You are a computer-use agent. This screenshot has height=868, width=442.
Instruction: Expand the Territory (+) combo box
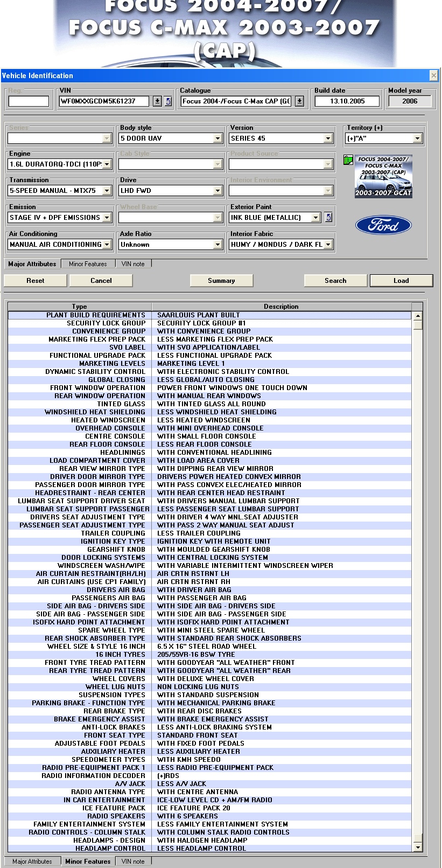click(x=417, y=138)
